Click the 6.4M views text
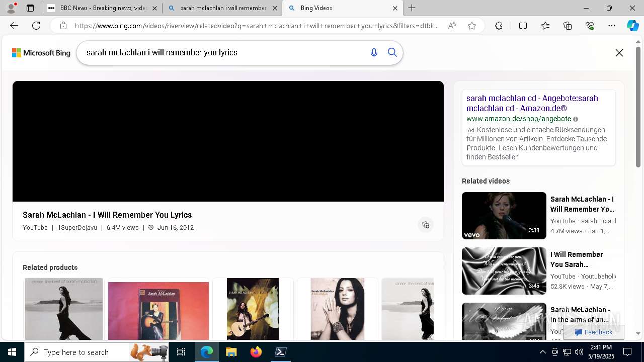The image size is (644, 362). point(122,228)
